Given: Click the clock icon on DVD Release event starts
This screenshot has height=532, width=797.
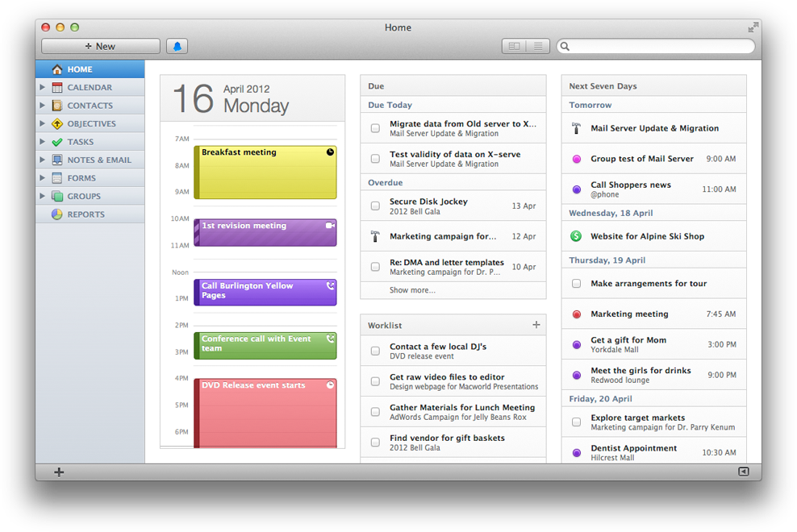Looking at the screenshot, I should tap(330, 385).
